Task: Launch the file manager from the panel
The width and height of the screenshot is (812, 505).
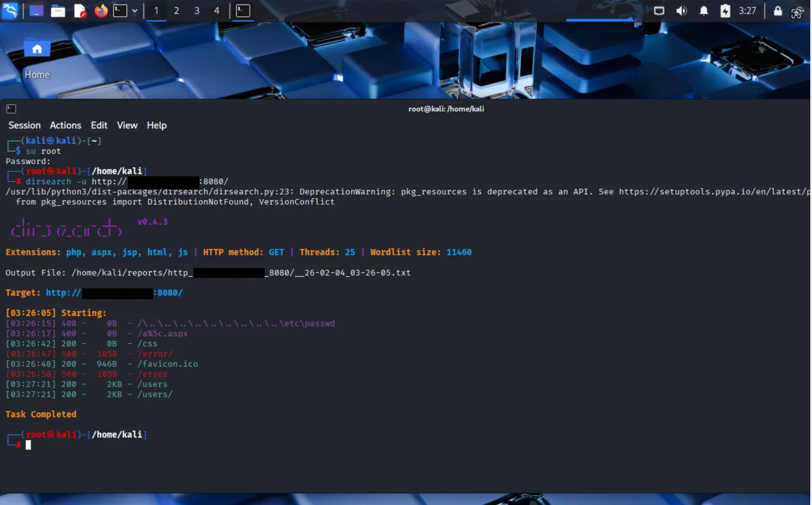Action: point(58,11)
